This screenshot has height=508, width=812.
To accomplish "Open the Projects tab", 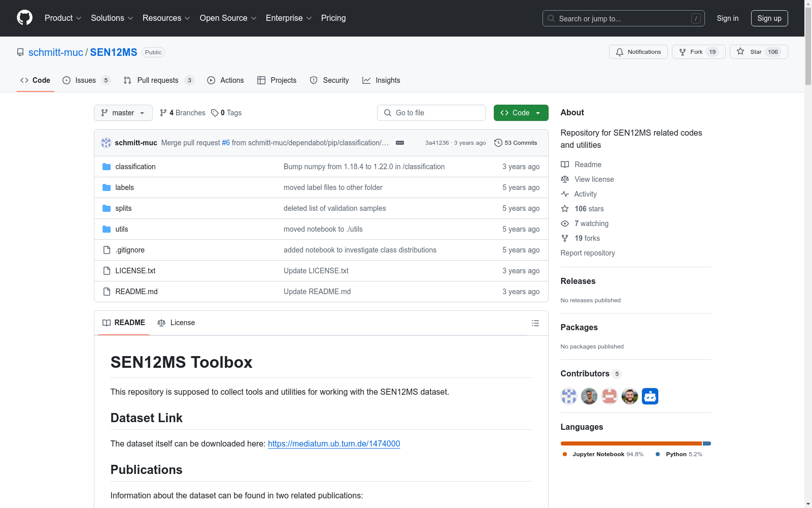I will click(x=277, y=80).
